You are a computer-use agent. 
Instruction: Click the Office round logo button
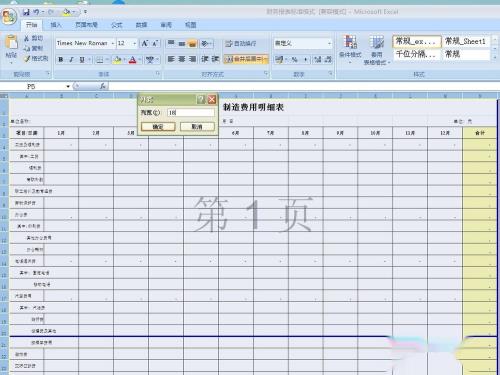pos(9,16)
